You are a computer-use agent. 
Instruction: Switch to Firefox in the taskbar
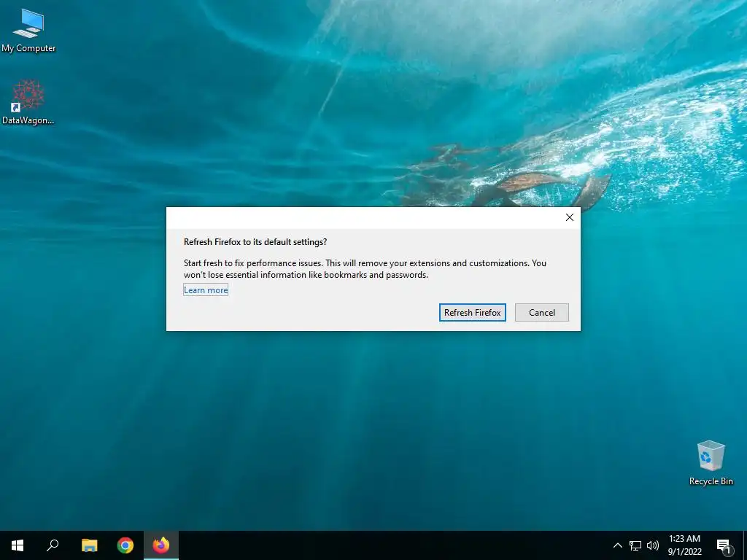point(161,545)
